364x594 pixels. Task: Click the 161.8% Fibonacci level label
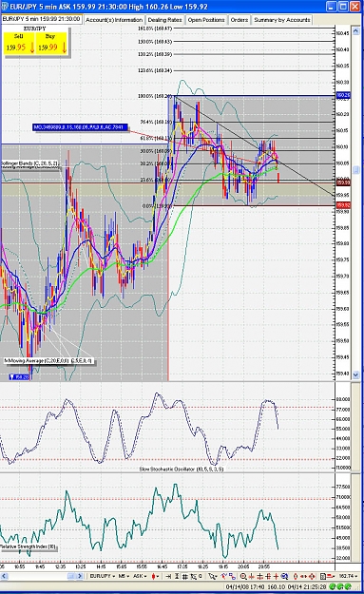click(x=155, y=29)
